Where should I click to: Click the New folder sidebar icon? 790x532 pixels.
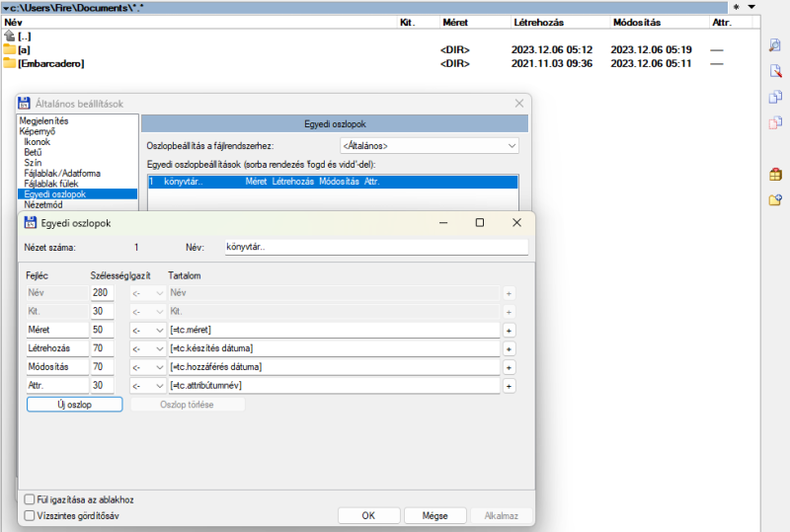pos(775,200)
